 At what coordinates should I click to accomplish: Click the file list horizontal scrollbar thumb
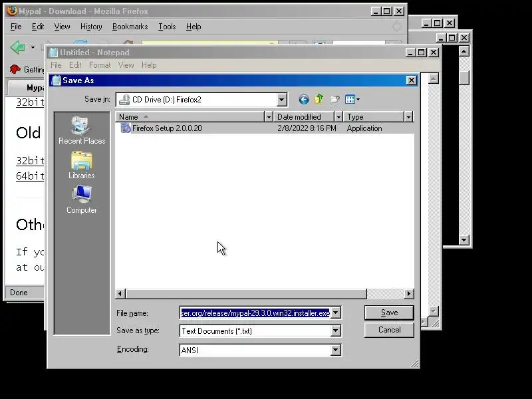[246, 293]
